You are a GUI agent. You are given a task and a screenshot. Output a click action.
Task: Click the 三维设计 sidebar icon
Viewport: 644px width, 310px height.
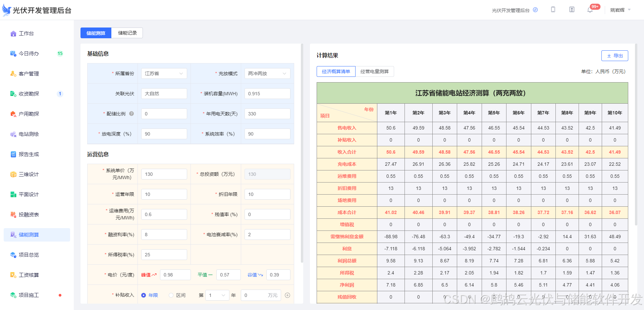tap(13, 174)
